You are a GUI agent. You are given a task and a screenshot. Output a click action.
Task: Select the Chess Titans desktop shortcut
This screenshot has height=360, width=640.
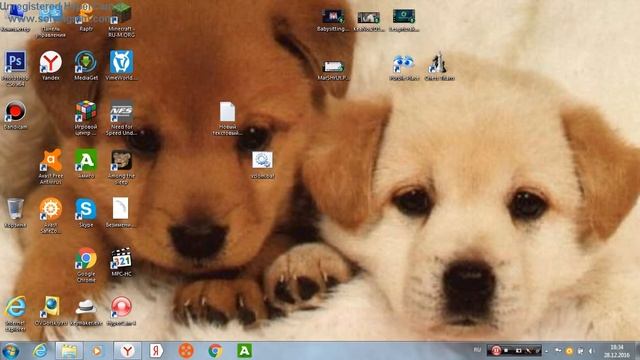click(x=439, y=67)
